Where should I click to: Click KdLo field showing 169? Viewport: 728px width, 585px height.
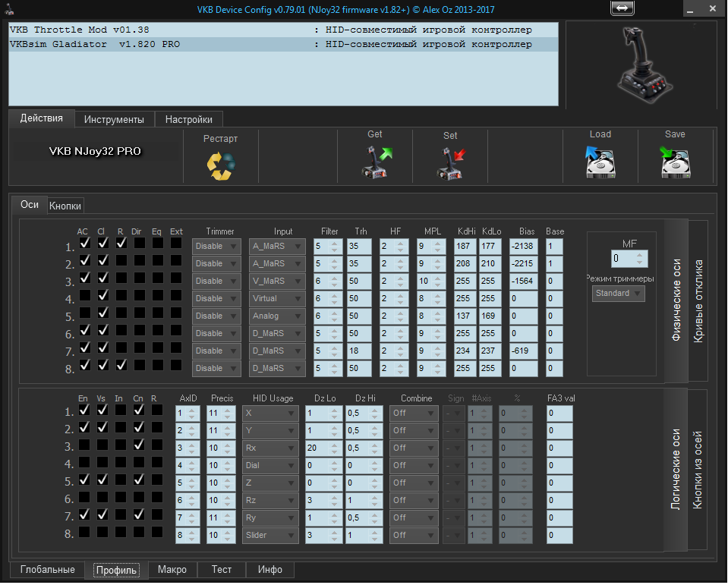tap(490, 316)
